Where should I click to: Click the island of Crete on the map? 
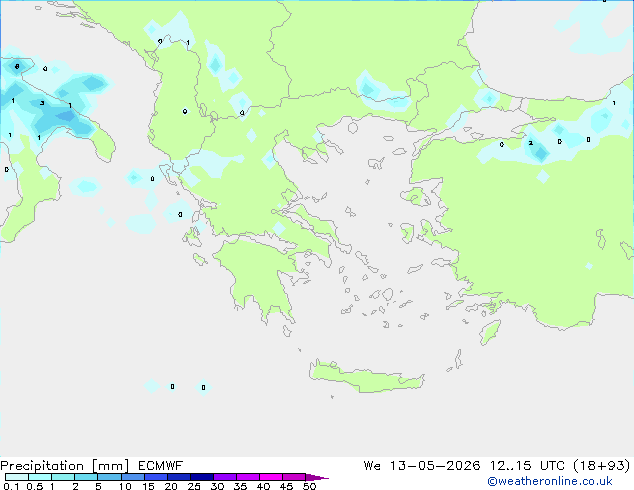pos(366,378)
